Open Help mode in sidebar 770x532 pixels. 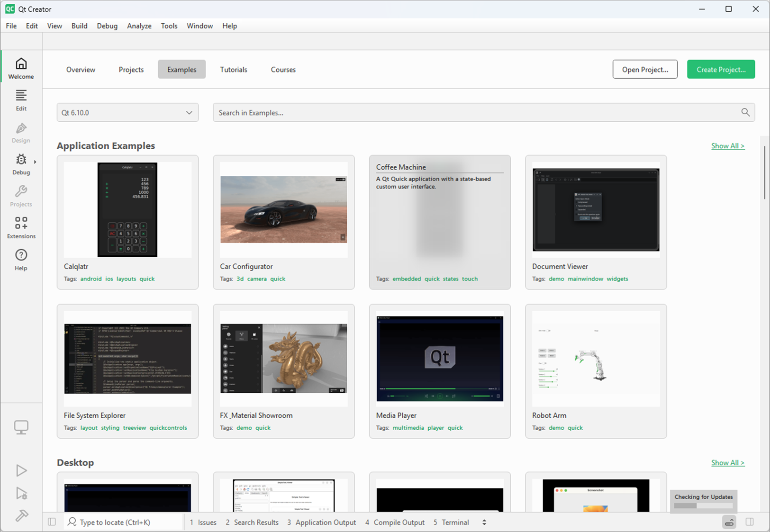[x=21, y=260]
